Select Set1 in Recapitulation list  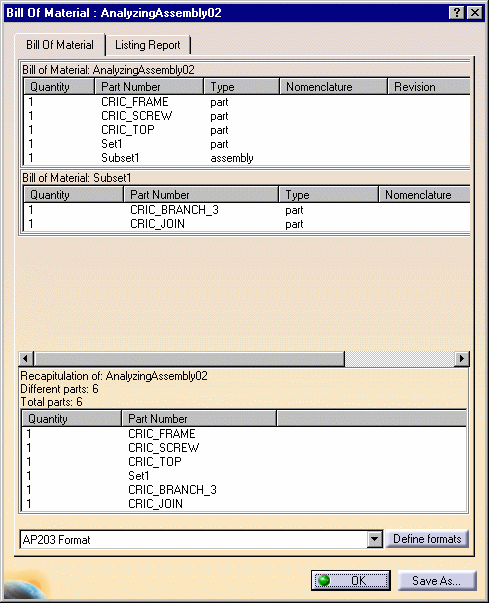(138, 476)
